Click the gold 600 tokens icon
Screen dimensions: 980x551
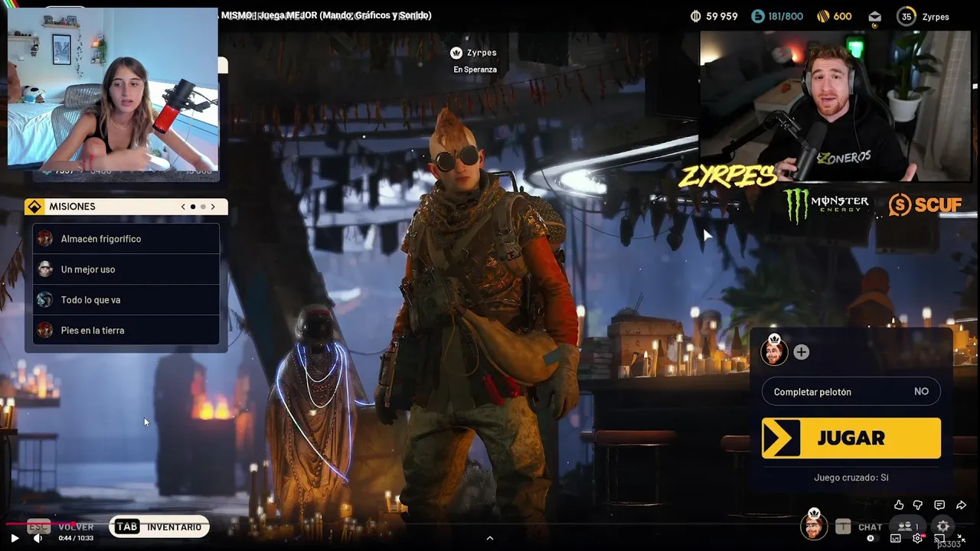point(823,16)
